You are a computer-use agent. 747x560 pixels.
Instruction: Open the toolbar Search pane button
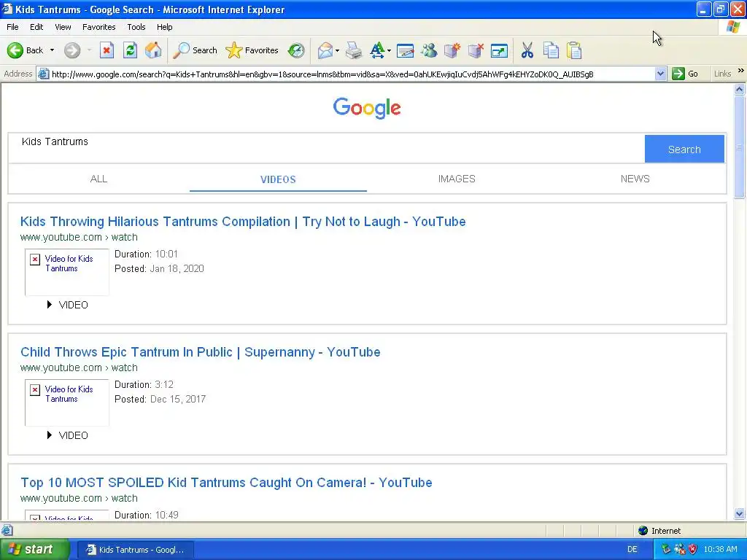click(195, 50)
